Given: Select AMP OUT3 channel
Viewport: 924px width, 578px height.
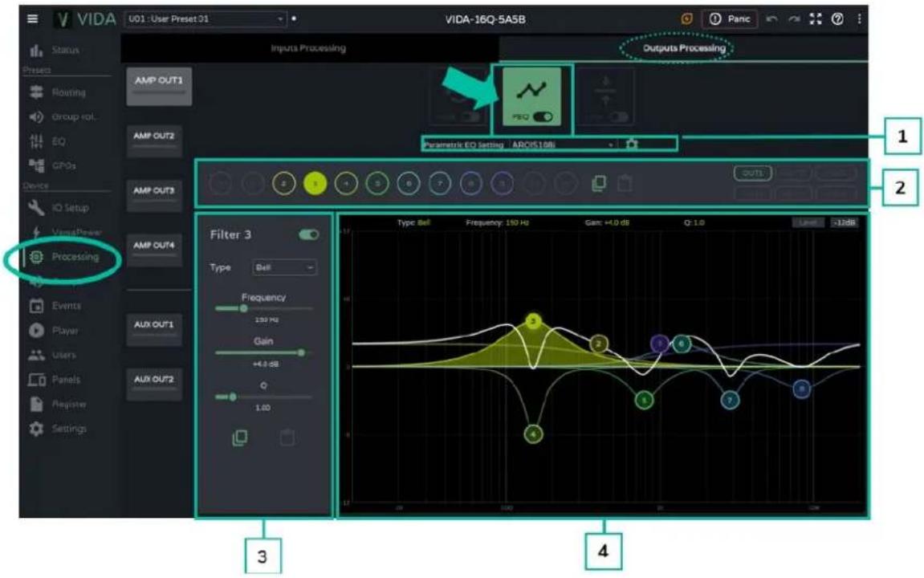Looking at the screenshot, I should point(154,196).
